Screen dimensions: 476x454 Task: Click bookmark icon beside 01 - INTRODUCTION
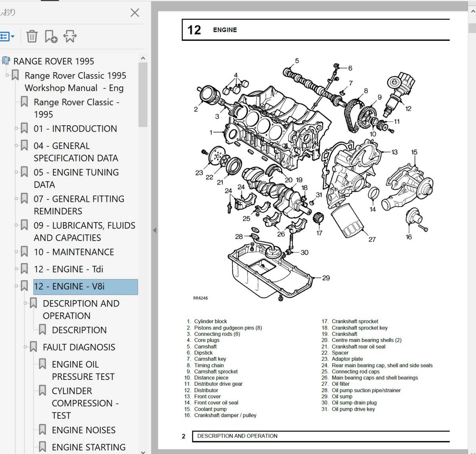pos(24,128)
